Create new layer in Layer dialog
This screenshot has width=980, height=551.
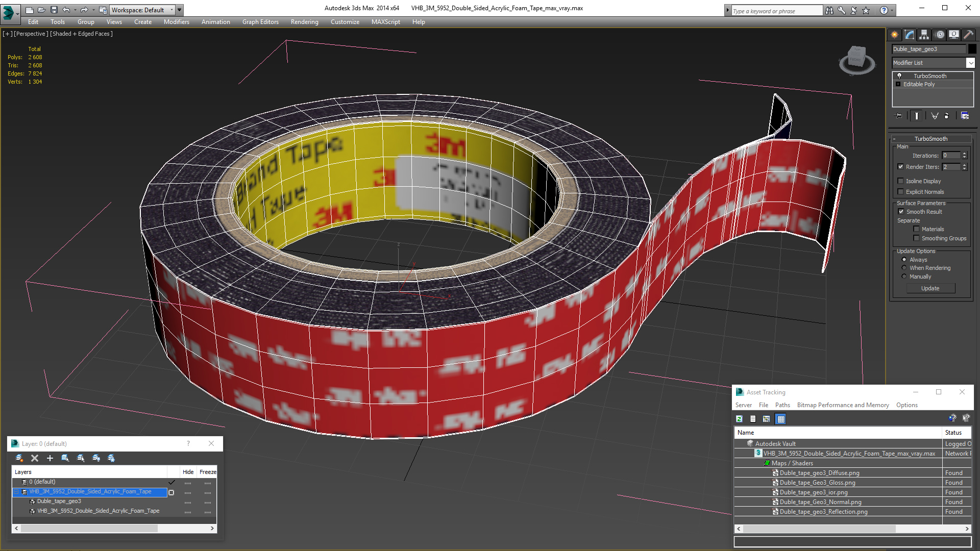19,458
